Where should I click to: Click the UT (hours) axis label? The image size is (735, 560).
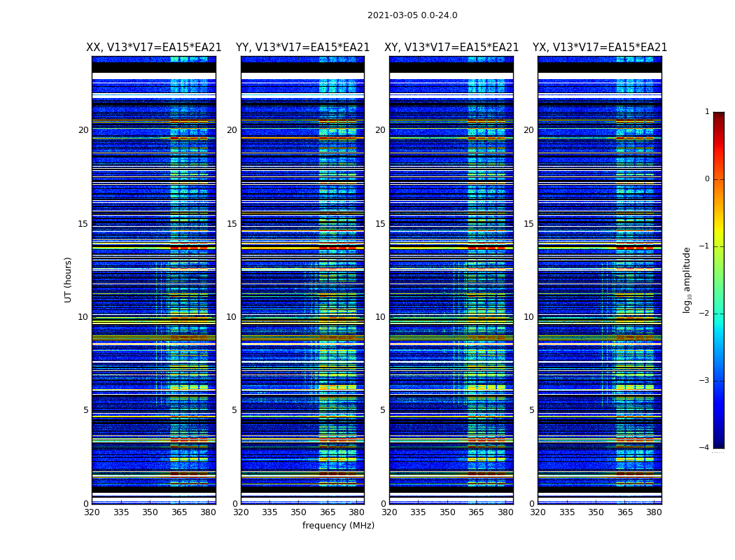coord(69,279)
